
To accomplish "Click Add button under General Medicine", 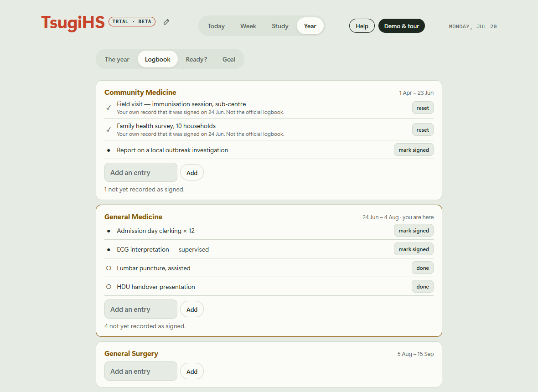I will coord(192,309).
